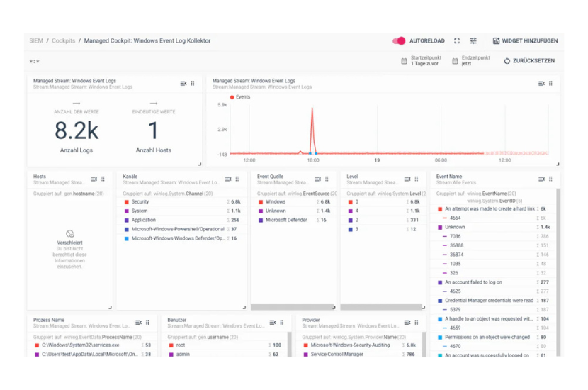The height and width of the screenshot is (390, 588).
Task: Clear filter icon on the Kanäle widget
Action: click(x=228, y=179)
